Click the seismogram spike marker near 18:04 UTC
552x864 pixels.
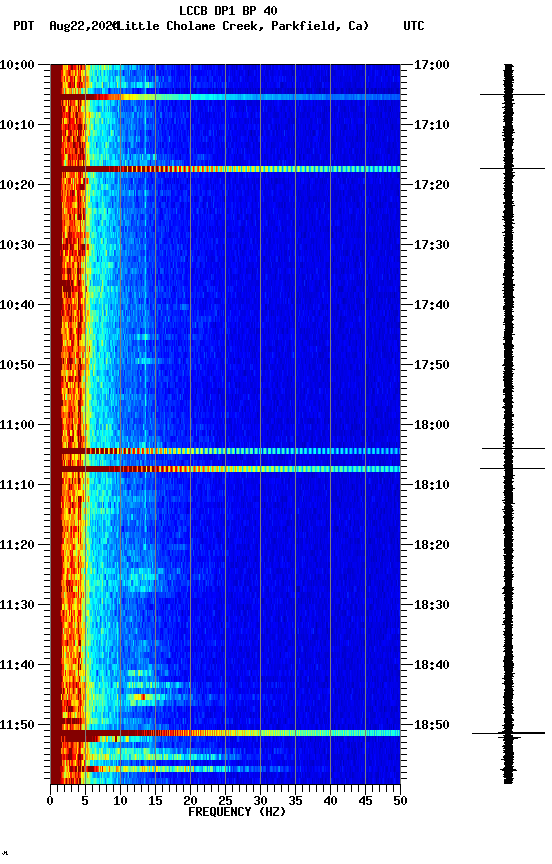pyautogui.click(x=513, y=449)
